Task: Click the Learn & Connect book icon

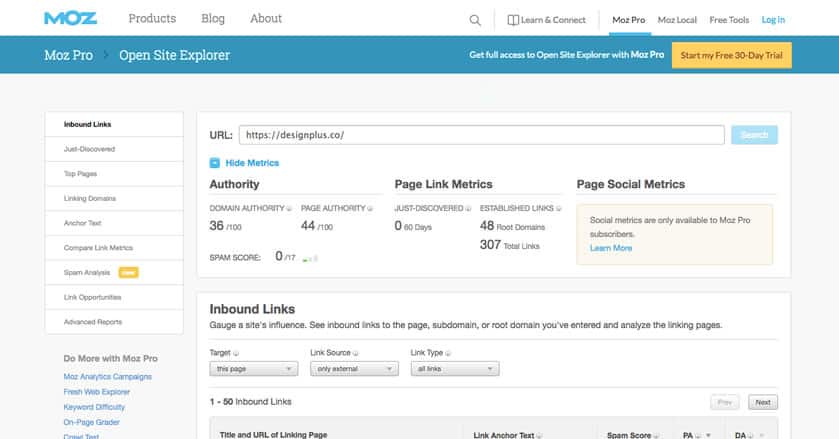Action: pyautogui.click(x=513, y=20)
